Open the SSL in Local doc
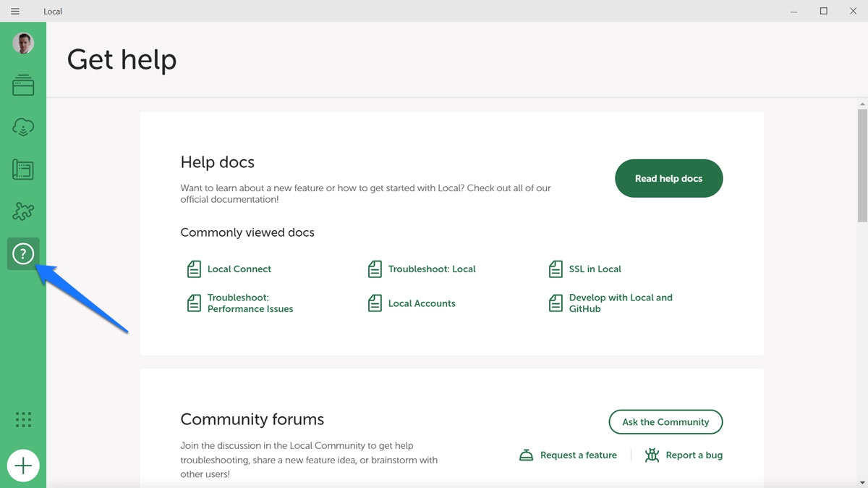This screenshot has width=868, height=488. (595, 269)
